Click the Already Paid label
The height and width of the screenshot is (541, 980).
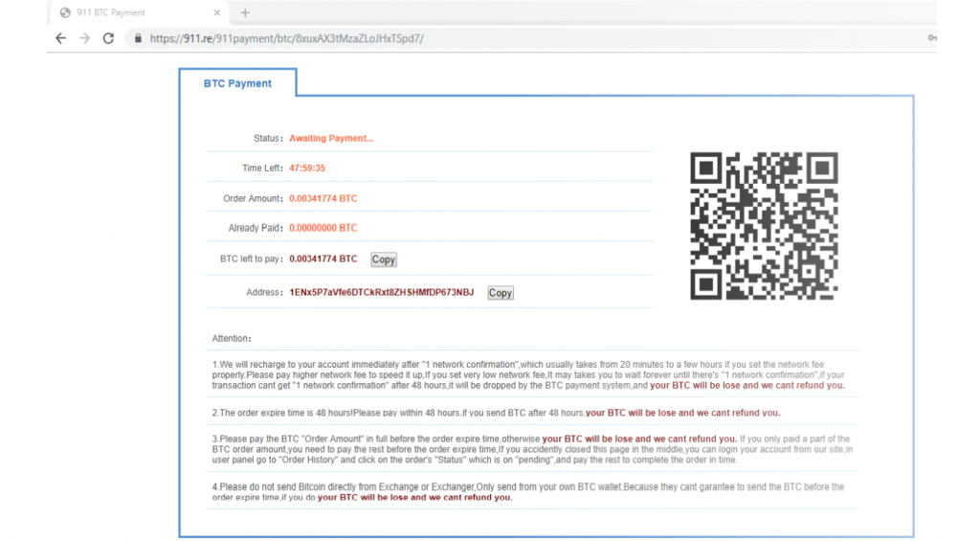tap(256, 228)
